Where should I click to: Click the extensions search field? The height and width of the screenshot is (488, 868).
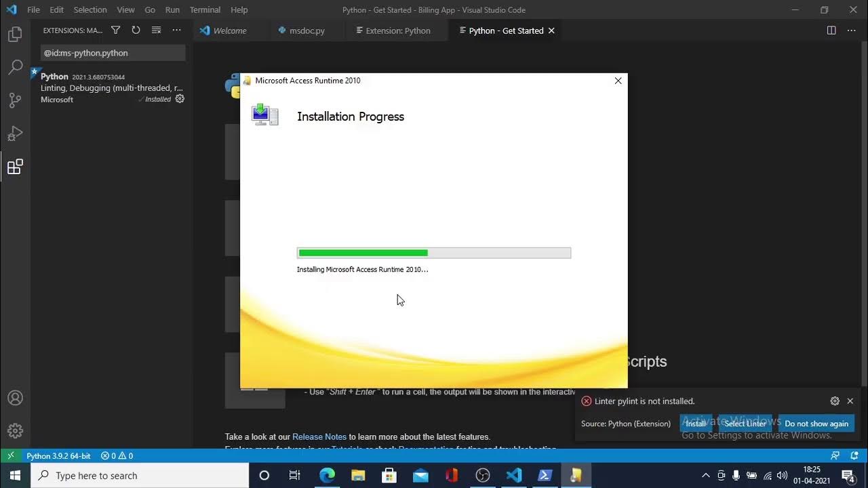pos(113,53)
